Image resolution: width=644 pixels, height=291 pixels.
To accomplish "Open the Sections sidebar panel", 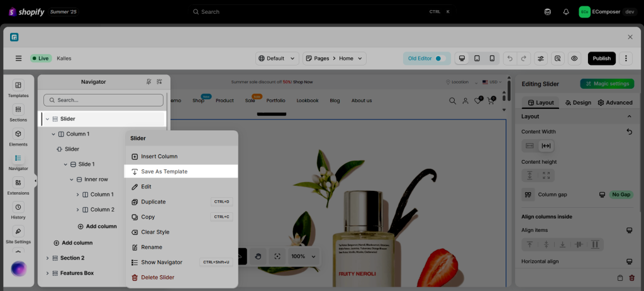I will coord(18,113).
